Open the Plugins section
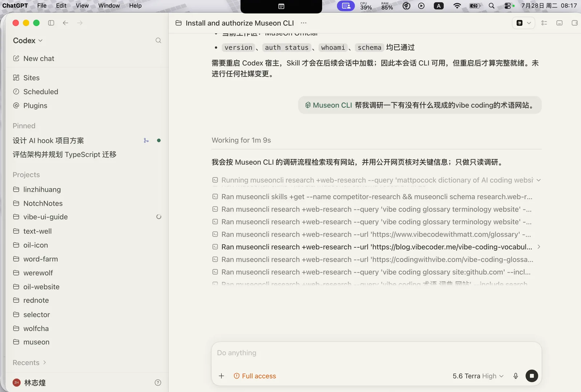Image resolution: width=581 pixels, height=392 pixels. (30, 106)
